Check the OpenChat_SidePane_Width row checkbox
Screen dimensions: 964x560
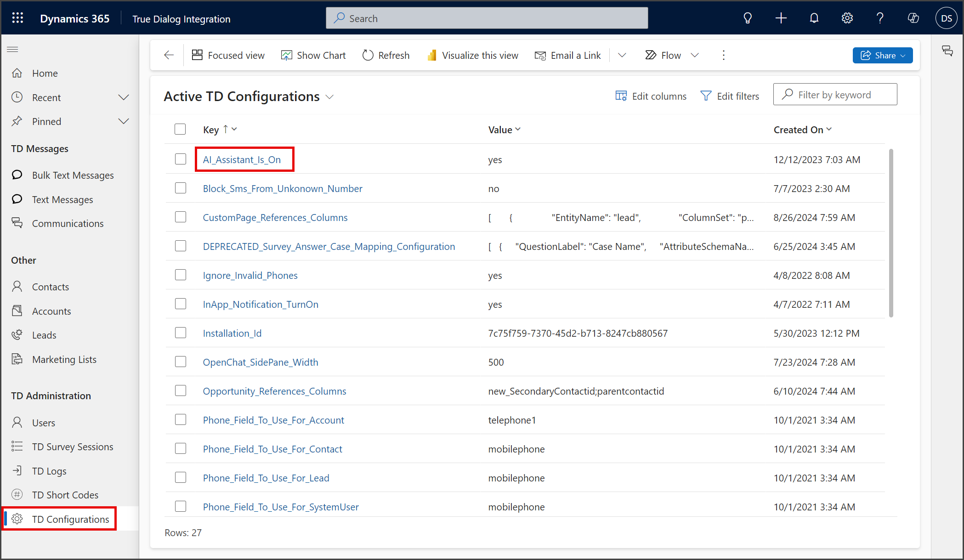181,362
